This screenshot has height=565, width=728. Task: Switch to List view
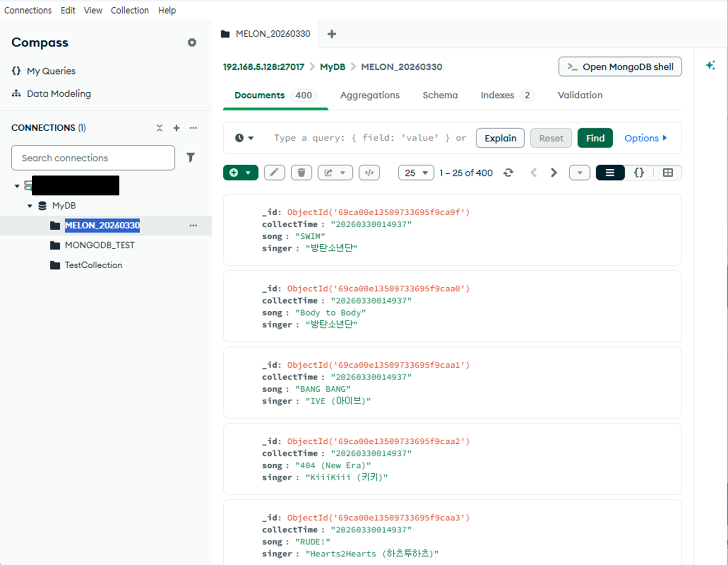pos(610,173)
